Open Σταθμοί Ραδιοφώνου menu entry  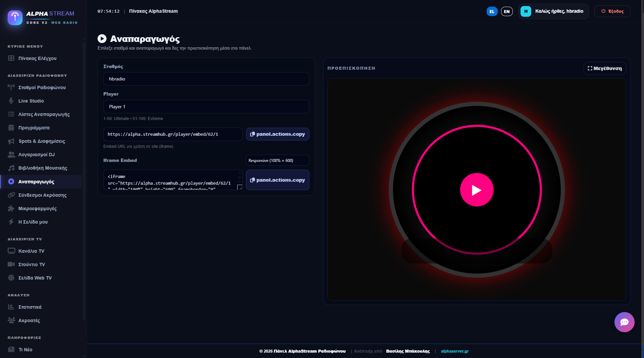[x=41, y=87]
